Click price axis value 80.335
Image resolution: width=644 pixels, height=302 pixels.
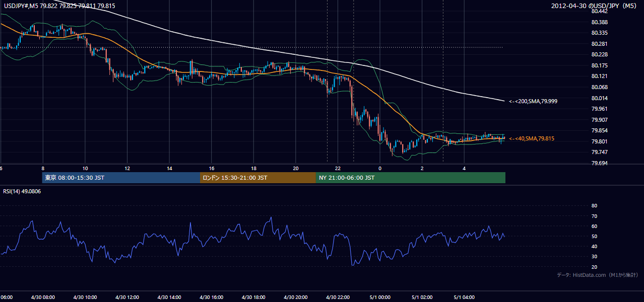(x=599, y=33)
